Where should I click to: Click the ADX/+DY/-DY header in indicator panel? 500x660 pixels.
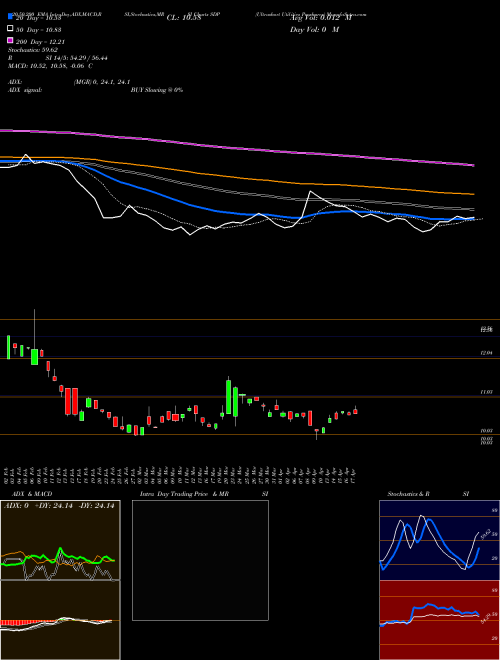click(59, 506)
